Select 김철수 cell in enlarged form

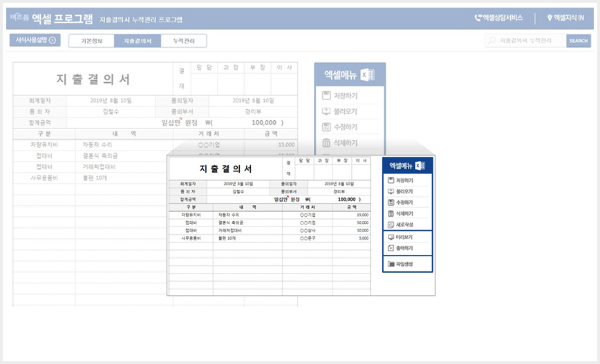(238, 191)
